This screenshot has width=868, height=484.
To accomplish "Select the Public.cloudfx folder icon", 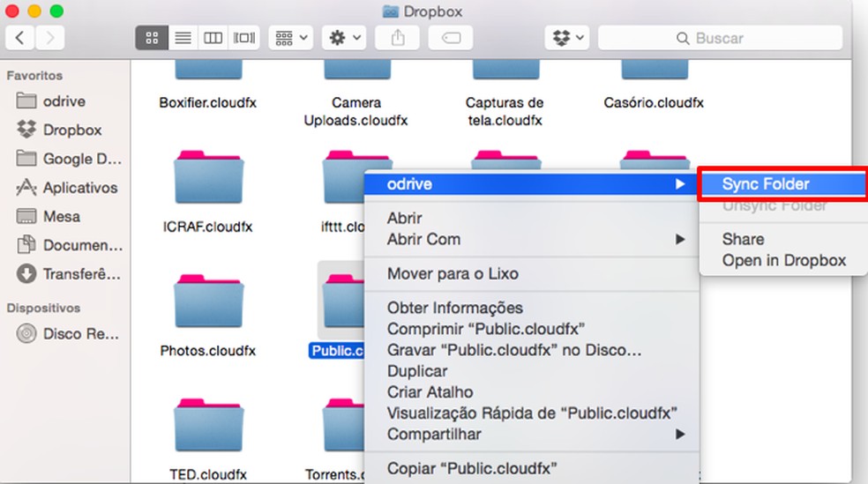I will (x=343, y=301).
